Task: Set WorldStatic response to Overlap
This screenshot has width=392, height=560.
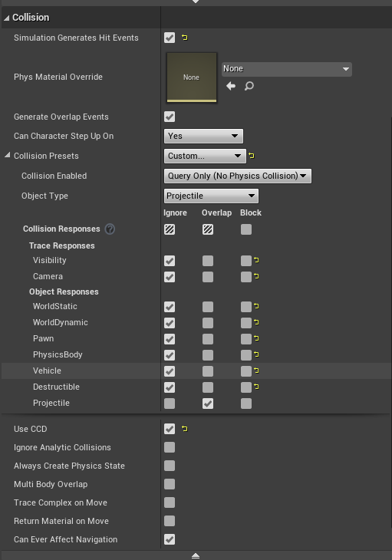Action: tap(208, 307)
